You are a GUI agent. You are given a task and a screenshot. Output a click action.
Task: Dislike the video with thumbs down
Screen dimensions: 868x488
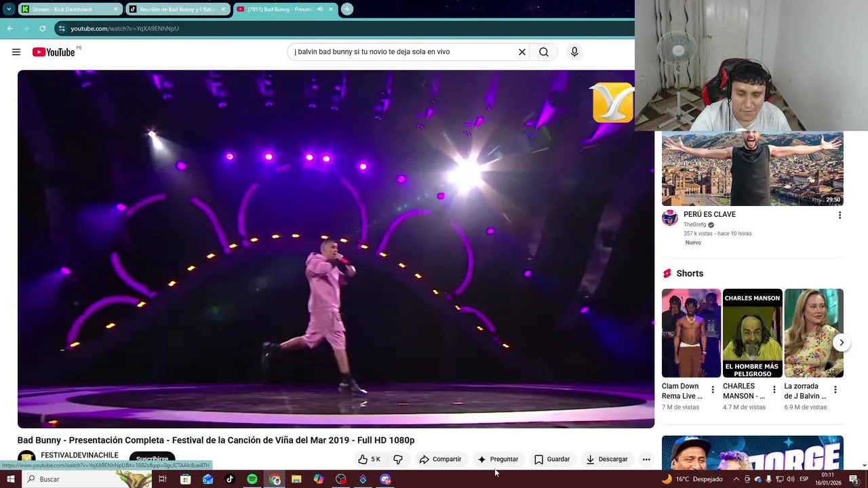398,460
